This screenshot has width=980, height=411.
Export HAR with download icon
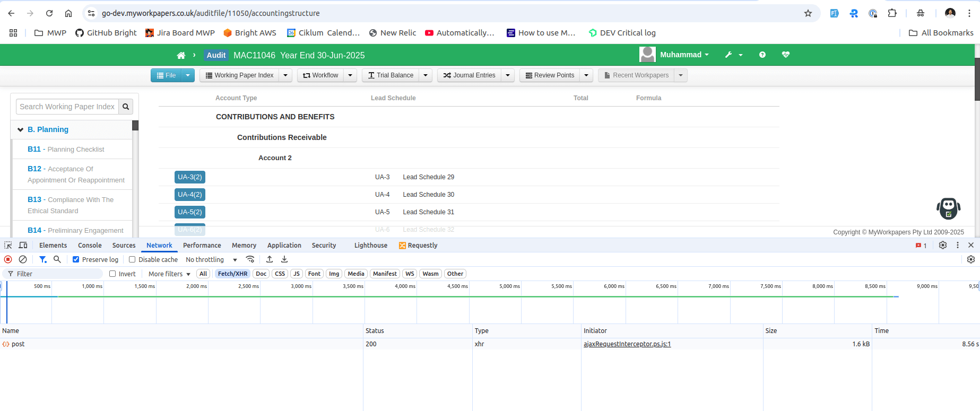click(x=284, y=259)
